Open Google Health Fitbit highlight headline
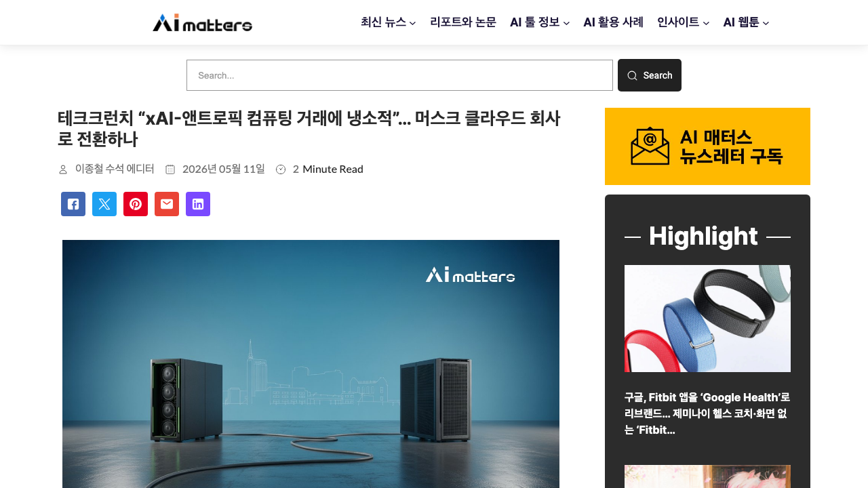 pyautogui.click(x=707, y=413)
